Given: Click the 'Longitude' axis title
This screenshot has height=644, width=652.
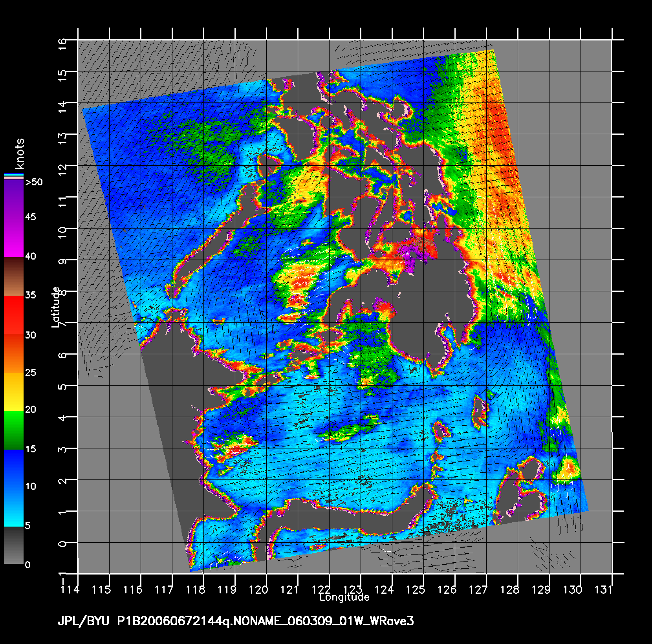Looking at the screenshot, I should [344, 597].
